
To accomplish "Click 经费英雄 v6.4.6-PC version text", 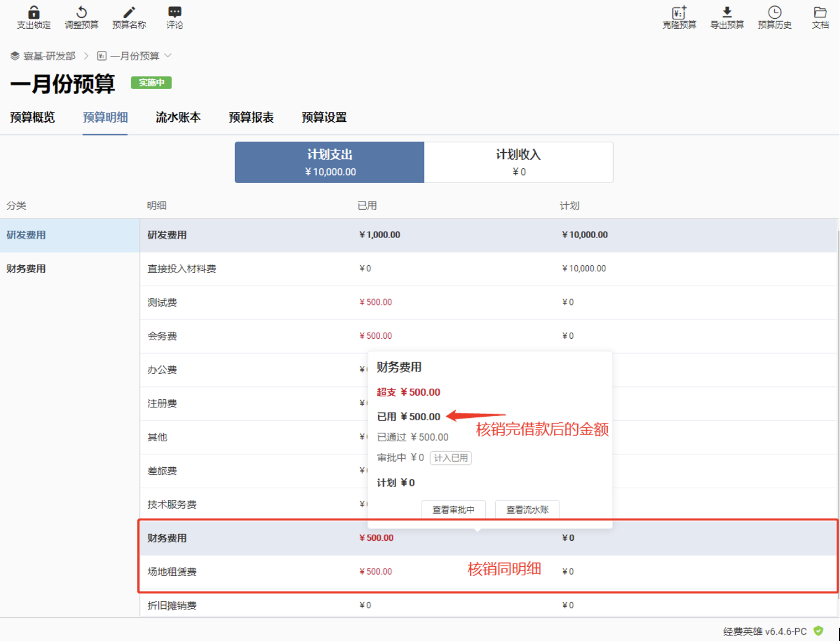I will [765, 632].
